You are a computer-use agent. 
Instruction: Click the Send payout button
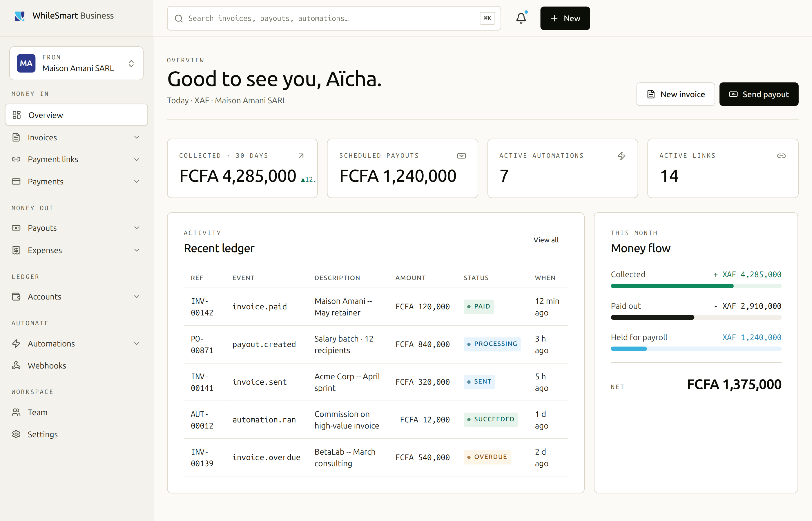(x=759, y=94)
